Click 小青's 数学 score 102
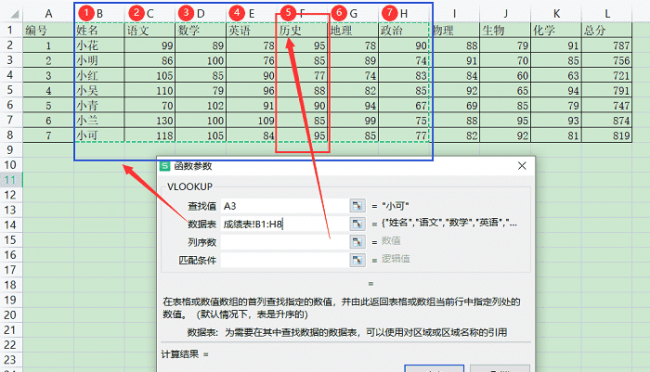650x372 pixels. tap(201, 105)
